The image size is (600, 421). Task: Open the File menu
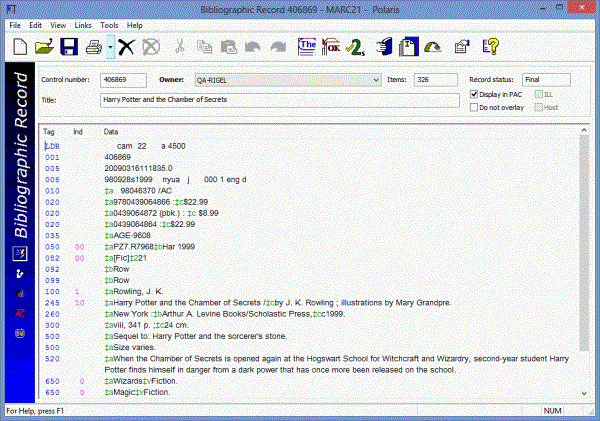pos(15,25)
